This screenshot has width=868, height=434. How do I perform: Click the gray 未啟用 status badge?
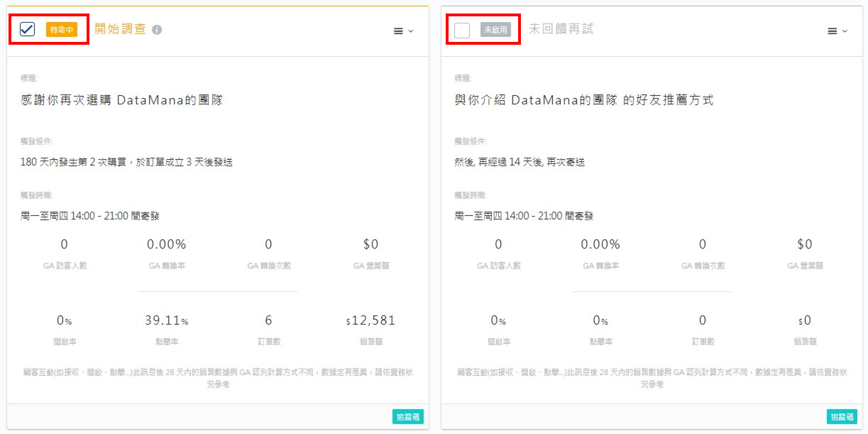tap(496, 29)
